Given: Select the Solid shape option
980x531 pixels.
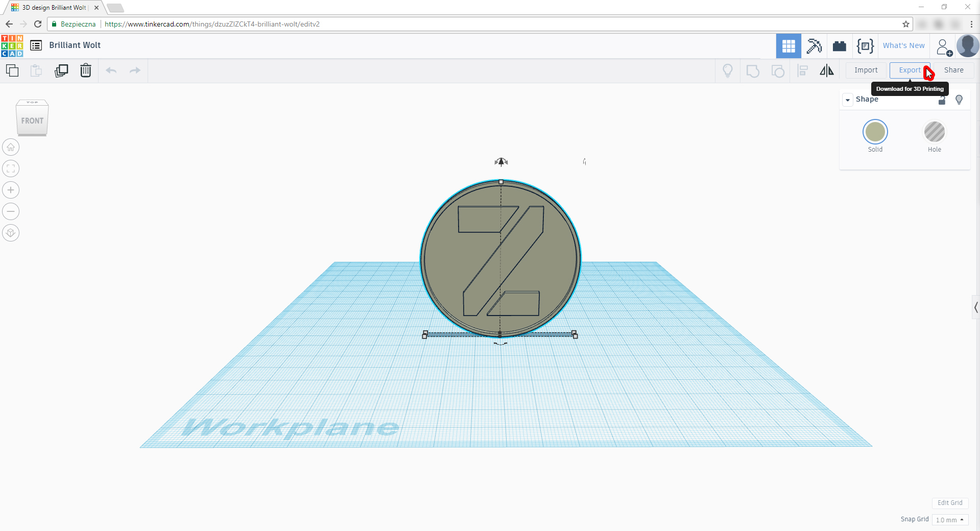Looking at the screenshot, I should pyautogui.click(x=875, y=132).
